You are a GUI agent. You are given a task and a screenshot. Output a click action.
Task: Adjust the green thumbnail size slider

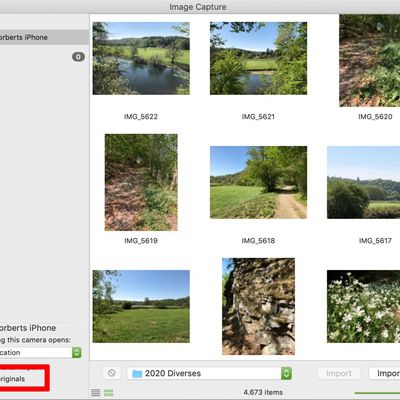pos(377,393)
